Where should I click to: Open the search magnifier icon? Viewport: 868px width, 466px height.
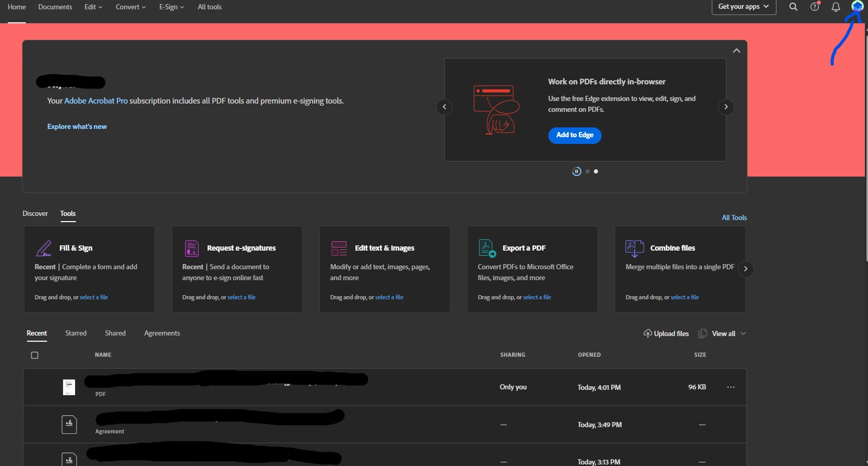(793, 7)
